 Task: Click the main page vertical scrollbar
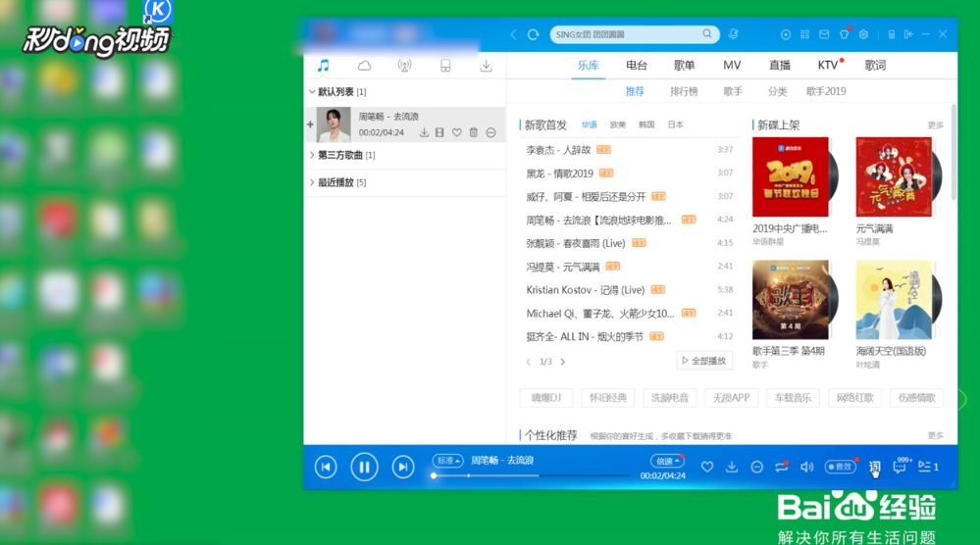click(x=954, y=152)
